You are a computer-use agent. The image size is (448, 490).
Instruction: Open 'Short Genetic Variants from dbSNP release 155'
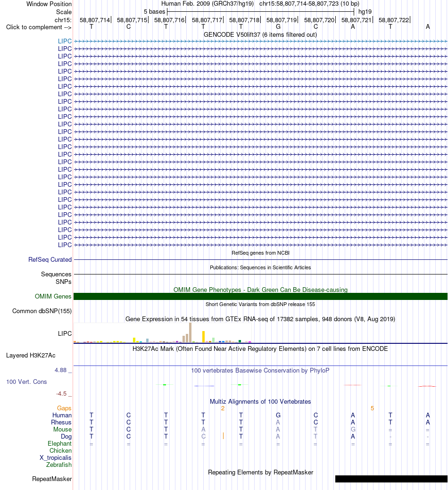[260, 304]
